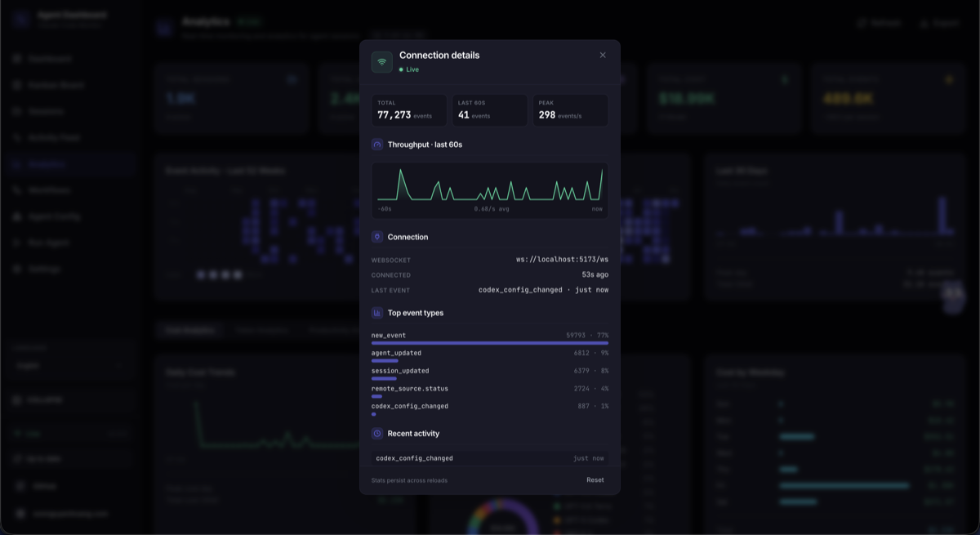Click the "now" chart axis label
Viewport: 980px width, 535px height.
[x=597, y=209]
